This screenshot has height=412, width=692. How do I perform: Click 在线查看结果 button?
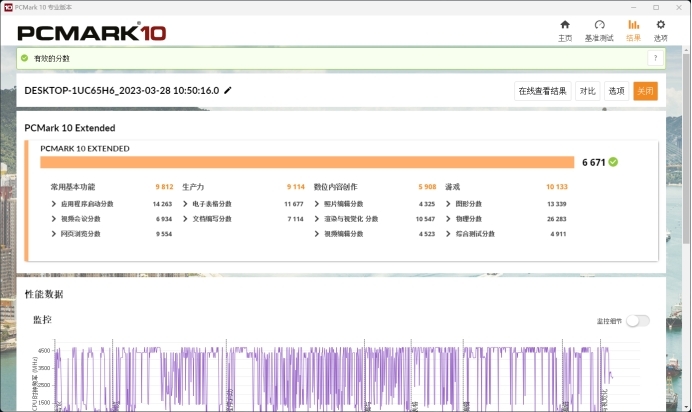pyautogui.click(x=543, y=91)
